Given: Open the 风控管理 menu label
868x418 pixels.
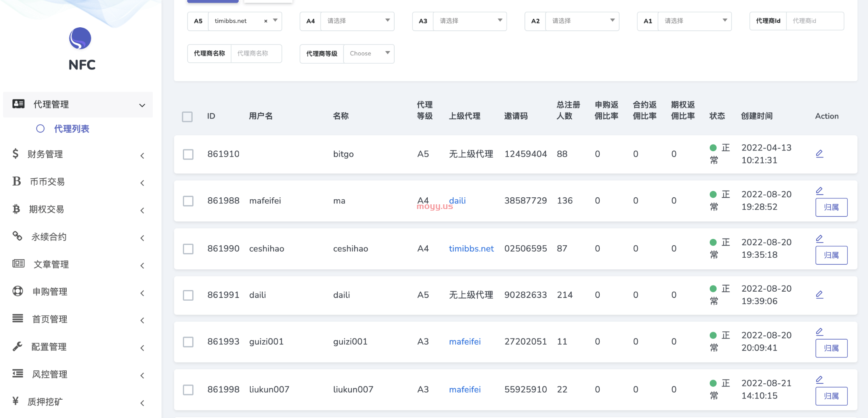Looking at the screenshot, I should click(x=50, y=374).
